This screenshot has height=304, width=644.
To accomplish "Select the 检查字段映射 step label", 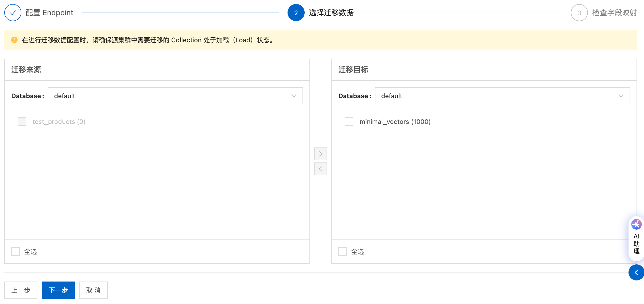I will point(614,13).
